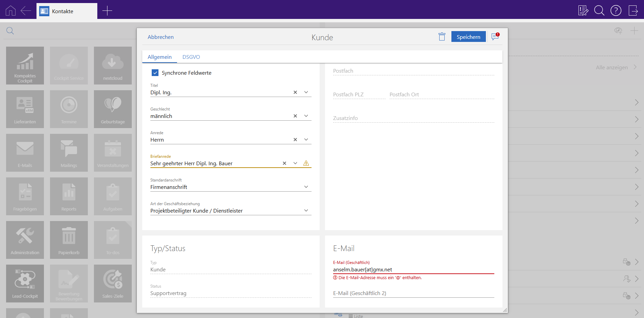Open the Administration tile
Viewport: 644px width, 318px height.
[x=25, y=240]
